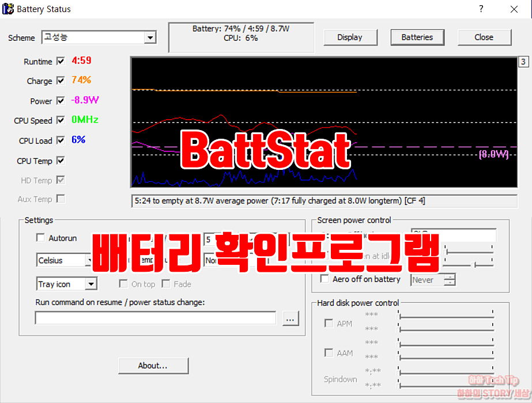Image resolution: width=532 pixels, height=403 pixels.
Task: Click the top APM slider
Action: pyautogui.click(x=446, y=316)
